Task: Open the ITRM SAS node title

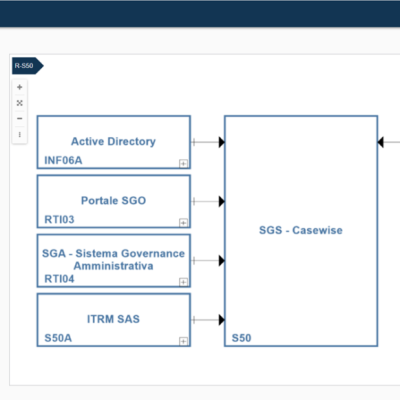Action: click(x=113, y=319)
